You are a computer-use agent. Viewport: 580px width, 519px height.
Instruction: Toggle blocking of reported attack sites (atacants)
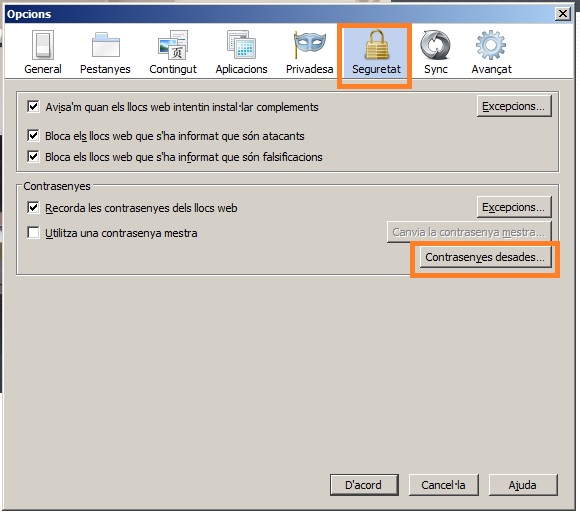point(33,136)
